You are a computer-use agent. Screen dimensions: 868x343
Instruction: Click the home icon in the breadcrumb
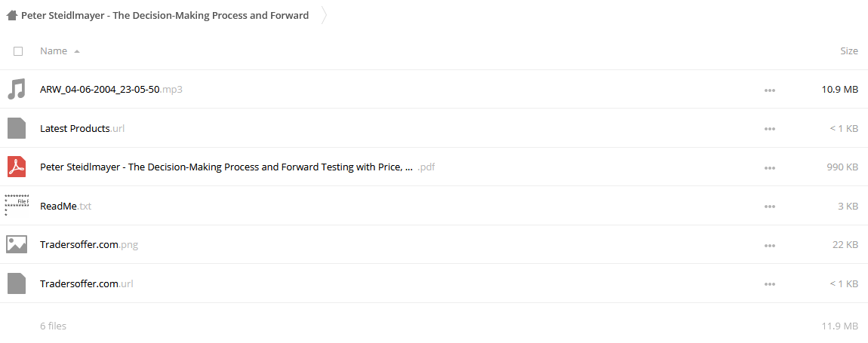[x=11, y=16]
